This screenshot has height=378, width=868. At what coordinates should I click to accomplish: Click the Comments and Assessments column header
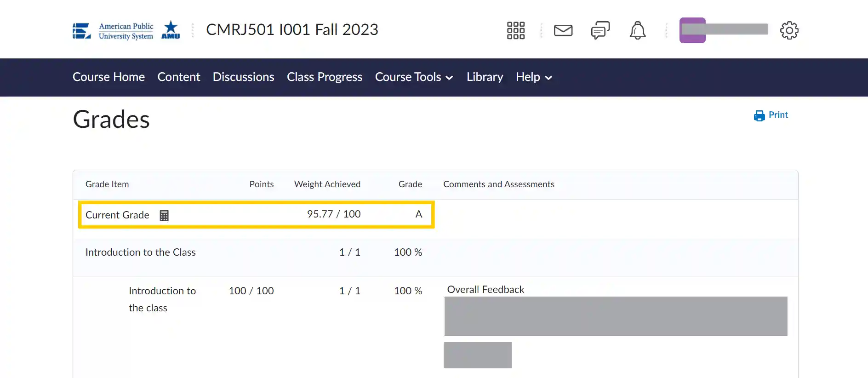[x=499, y=184]
